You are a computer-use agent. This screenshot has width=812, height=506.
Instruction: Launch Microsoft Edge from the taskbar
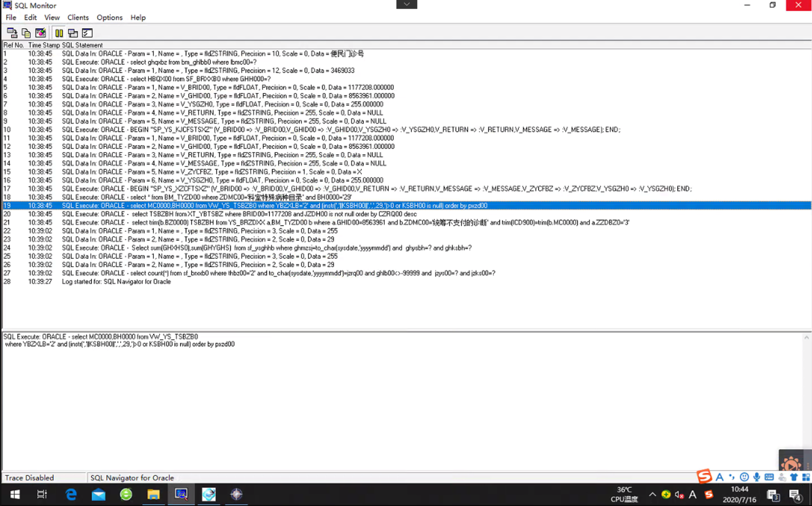tap(71, 494)
